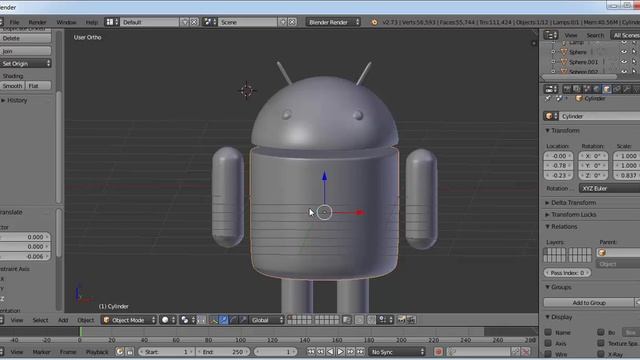Open the pivot point selector

[187, 320]
